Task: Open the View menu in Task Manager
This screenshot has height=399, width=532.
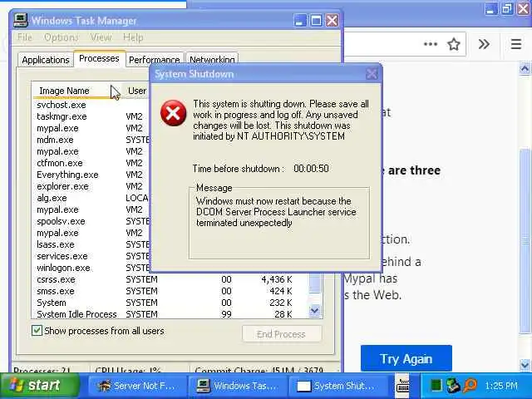Action: [101, 37]
